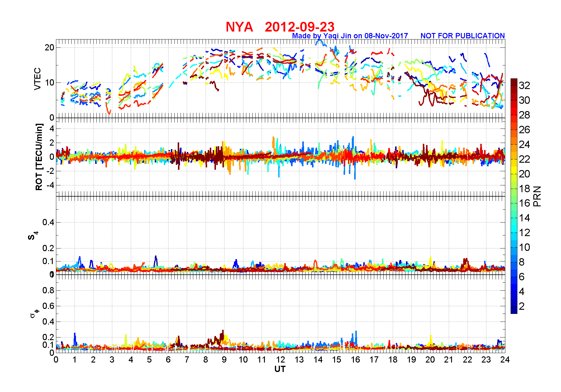
Task: Click the "NOT FOR PUBLICATION" notice
Action: pyautogui.click(x=463, y=36)
